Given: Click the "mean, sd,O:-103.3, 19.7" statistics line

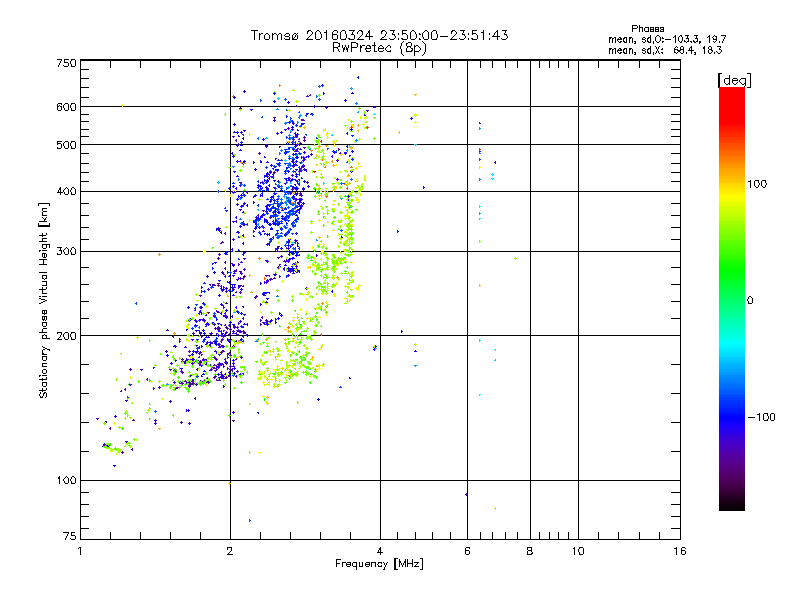Looking at the screenshot, I should pyautogui.click(x=667, y=39).
